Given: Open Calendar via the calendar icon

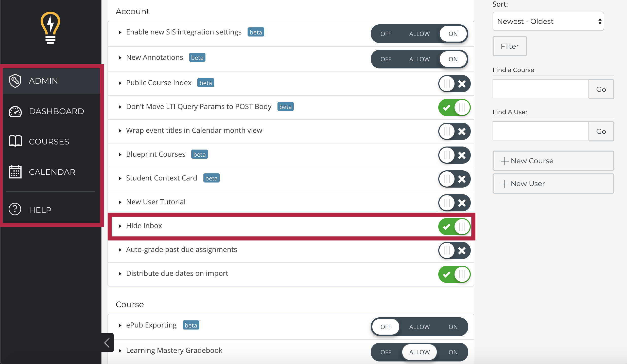Looking at the screenshot, I should click(15, 172).
